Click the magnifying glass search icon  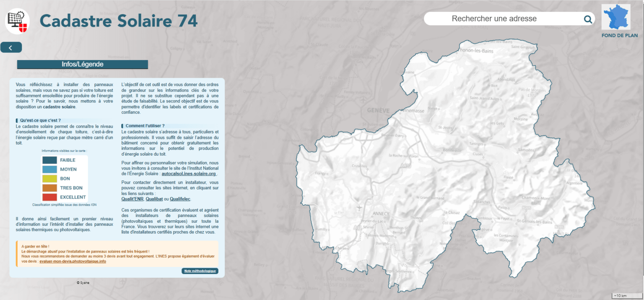point(588,19)
